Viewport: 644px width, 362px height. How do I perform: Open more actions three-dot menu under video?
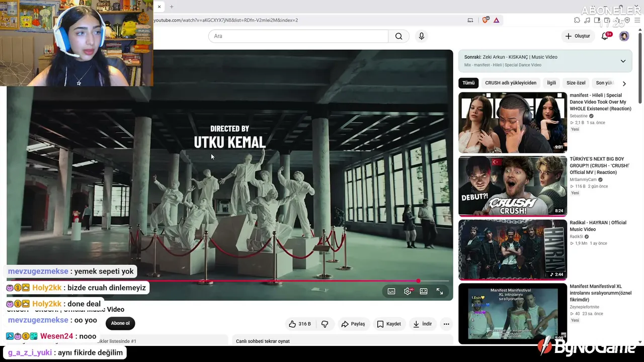(x=446, y=324)
